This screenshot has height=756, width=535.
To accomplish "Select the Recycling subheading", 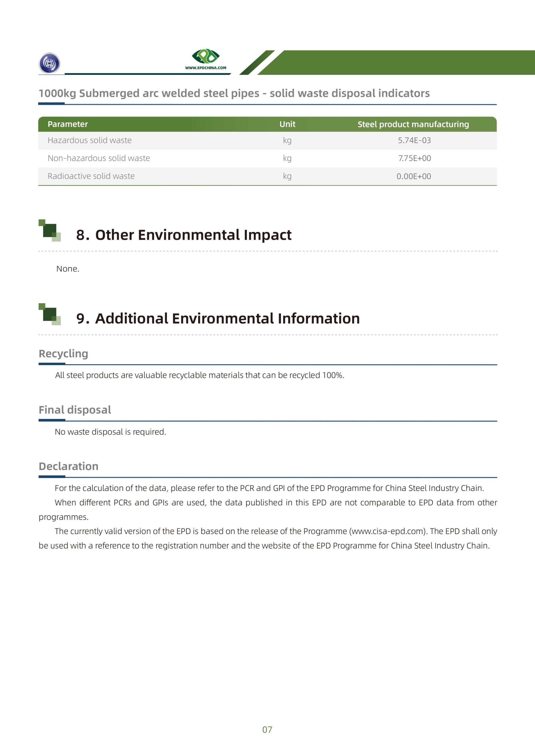I will pyautogui.click(x=63, y=353).
